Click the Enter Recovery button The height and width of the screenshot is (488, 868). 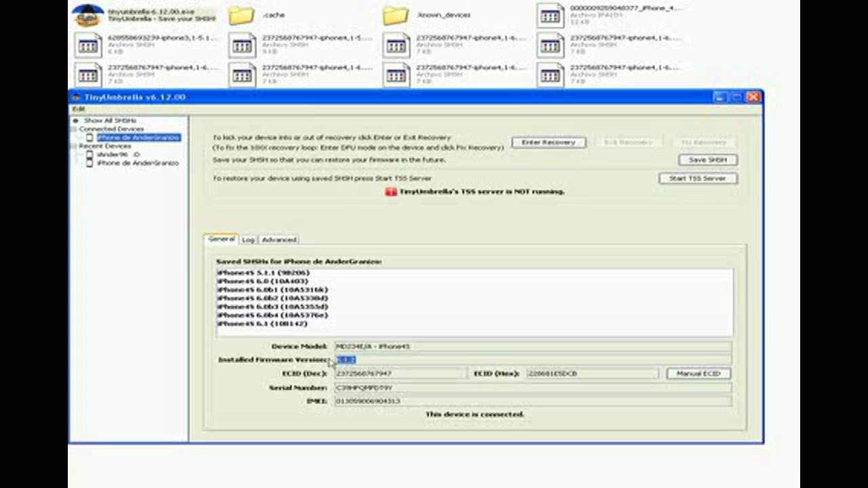point(549,142)
